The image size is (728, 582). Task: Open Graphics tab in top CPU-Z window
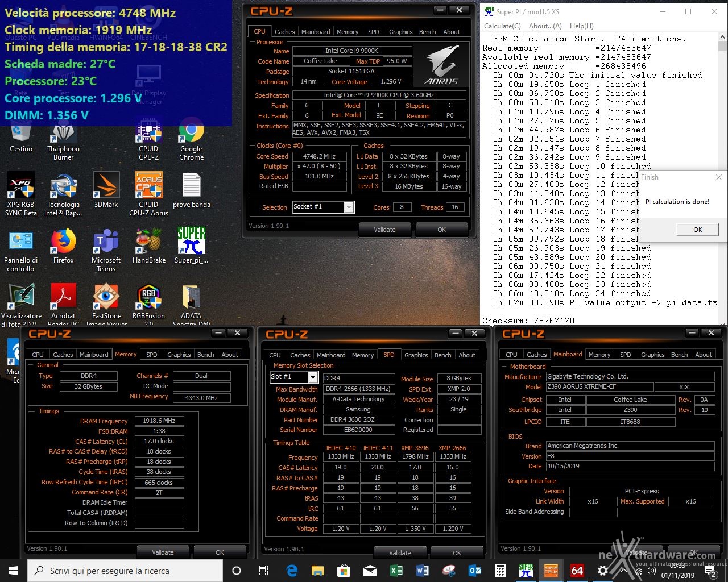401,32
